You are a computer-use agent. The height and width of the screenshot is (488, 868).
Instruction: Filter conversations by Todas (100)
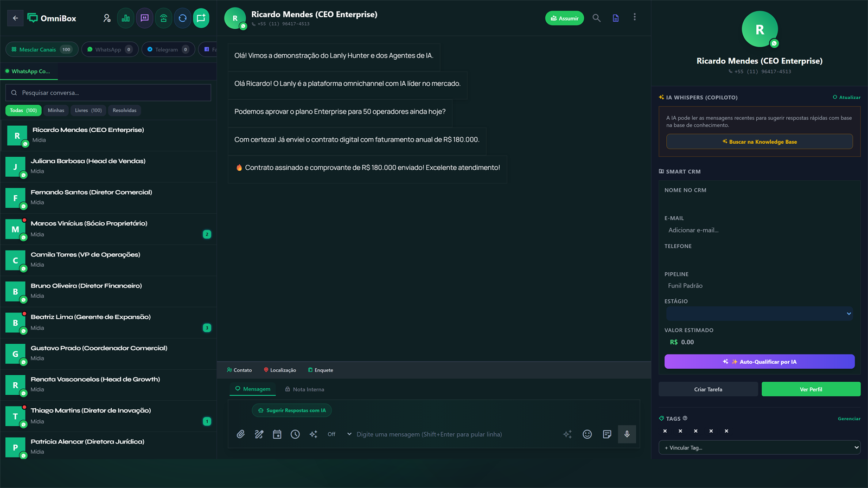(x=23, y=111)
